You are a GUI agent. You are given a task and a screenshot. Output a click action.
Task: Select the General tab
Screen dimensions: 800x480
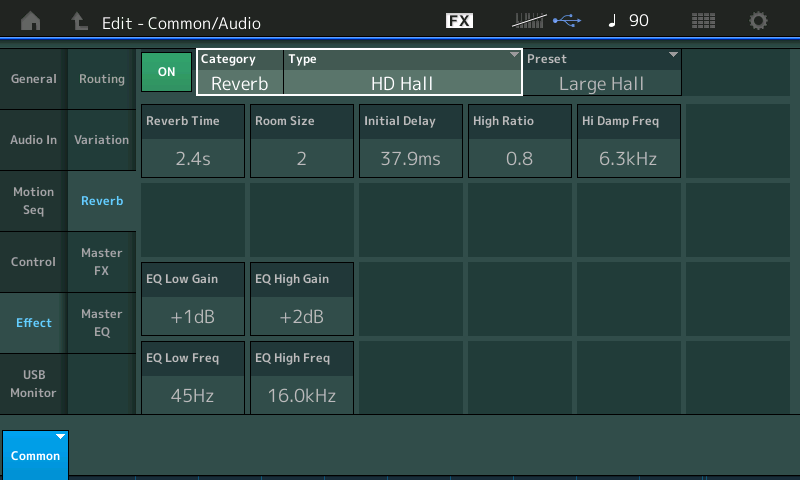point(34,79)
